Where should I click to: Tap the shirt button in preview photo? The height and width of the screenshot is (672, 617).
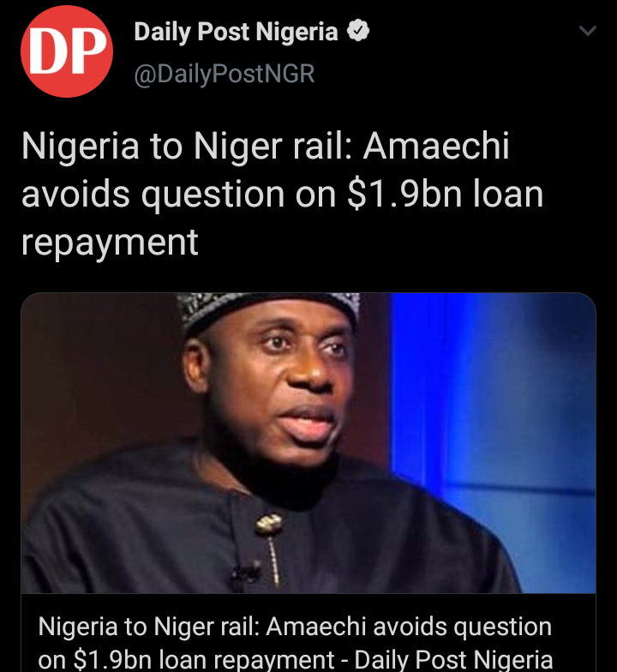pos(269,525)
